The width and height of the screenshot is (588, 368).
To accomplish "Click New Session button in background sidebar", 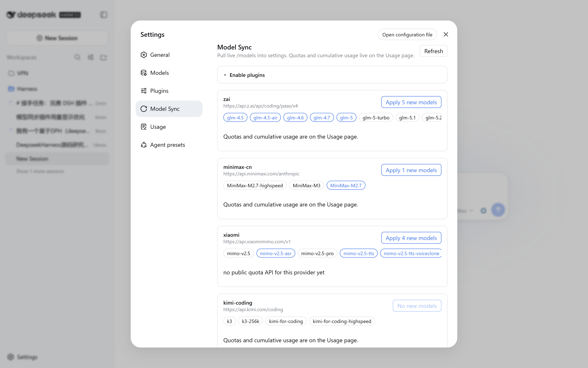I will [57, 38].
